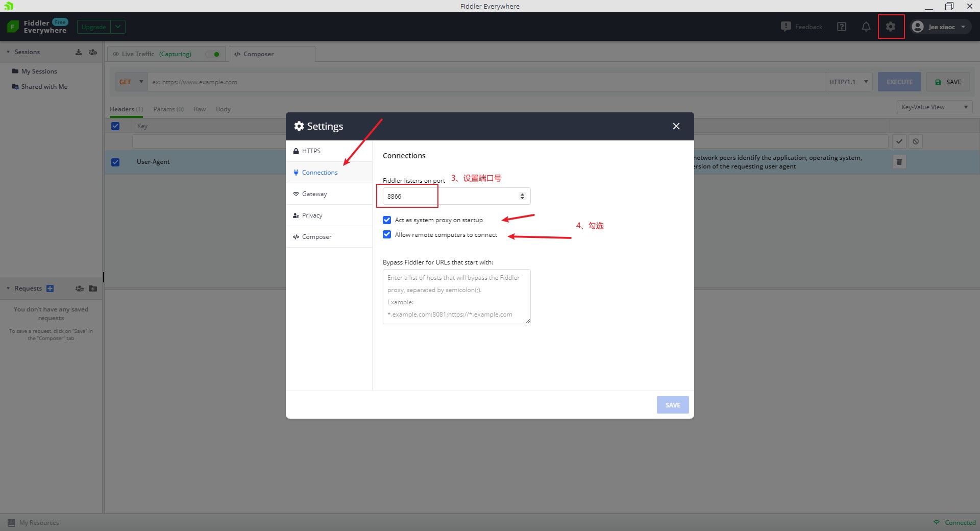This screenshot has height=531, width=980.
Task: Adjust port number with stepper arrows
Action: coord(522,196)
